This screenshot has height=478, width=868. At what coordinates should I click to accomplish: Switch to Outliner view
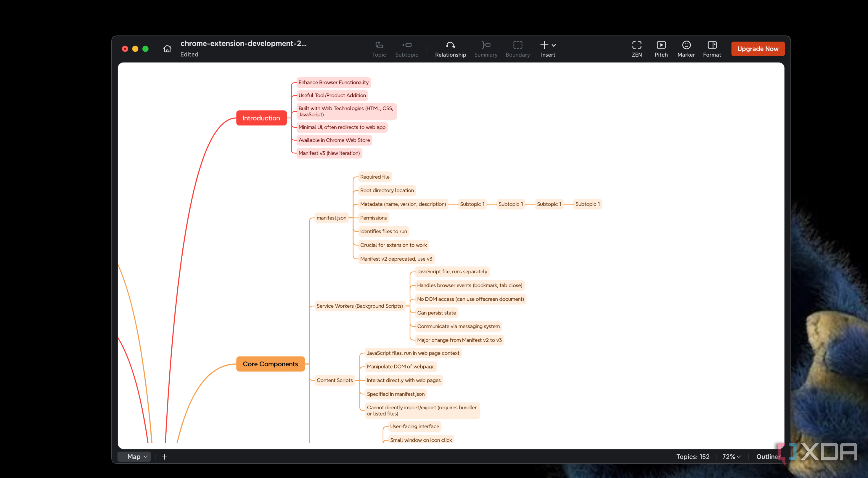pyautogui.click(x=768, y=456)
